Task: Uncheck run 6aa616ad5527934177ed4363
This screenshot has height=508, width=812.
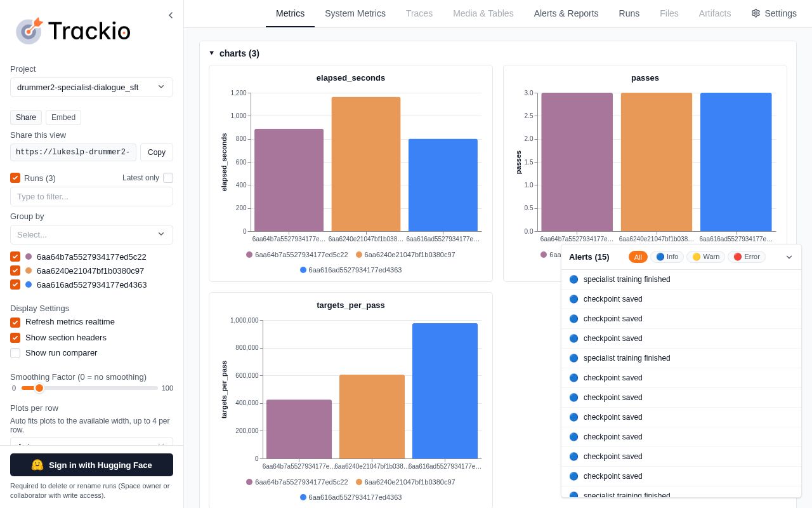Action: coord(15,284)
